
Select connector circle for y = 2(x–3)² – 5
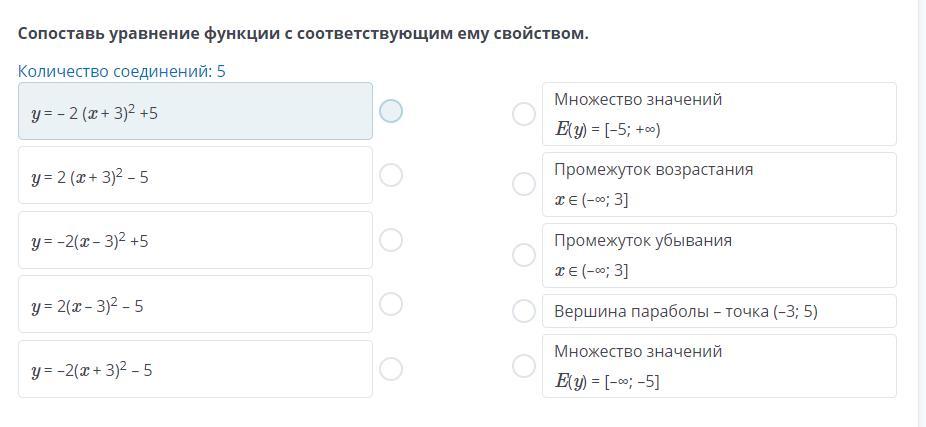[x=391, y=304]
